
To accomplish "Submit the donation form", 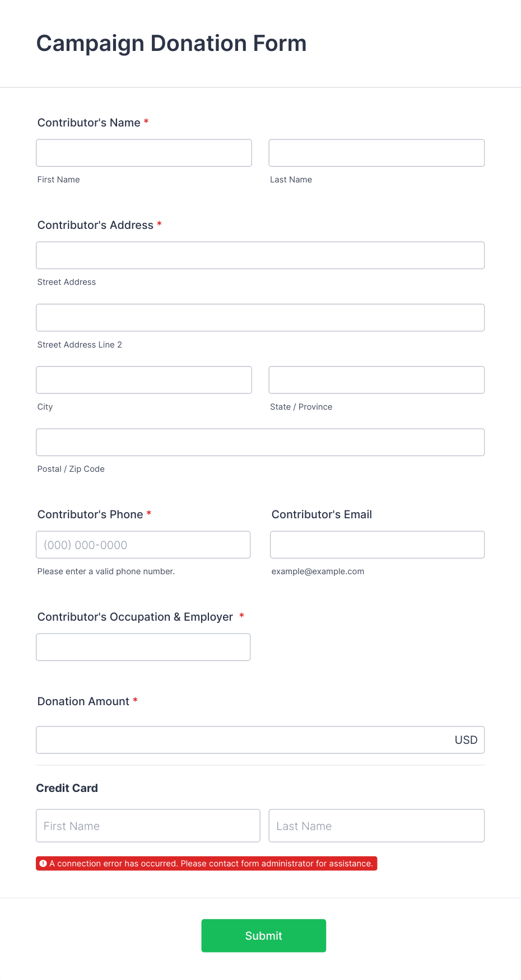I will (264, 936).
